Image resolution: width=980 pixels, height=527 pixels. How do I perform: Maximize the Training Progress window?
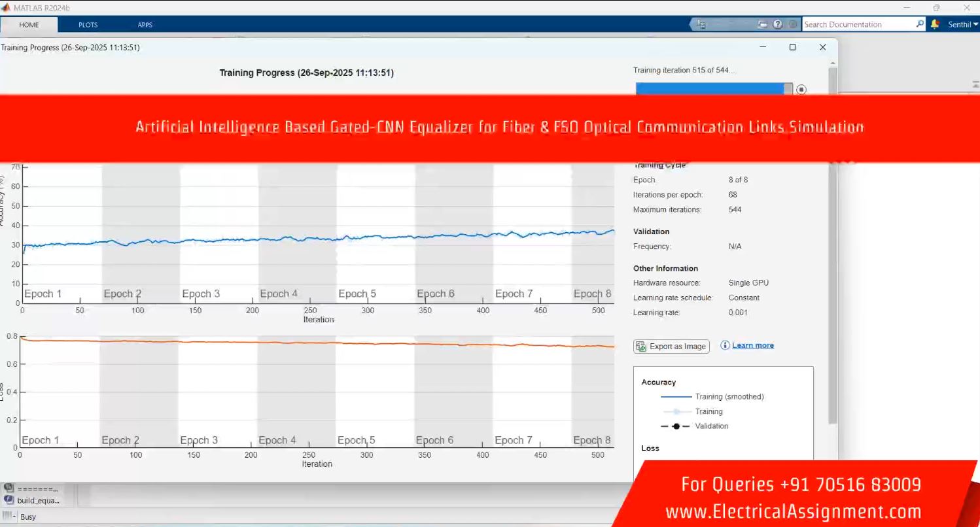[x=792, y=47]
